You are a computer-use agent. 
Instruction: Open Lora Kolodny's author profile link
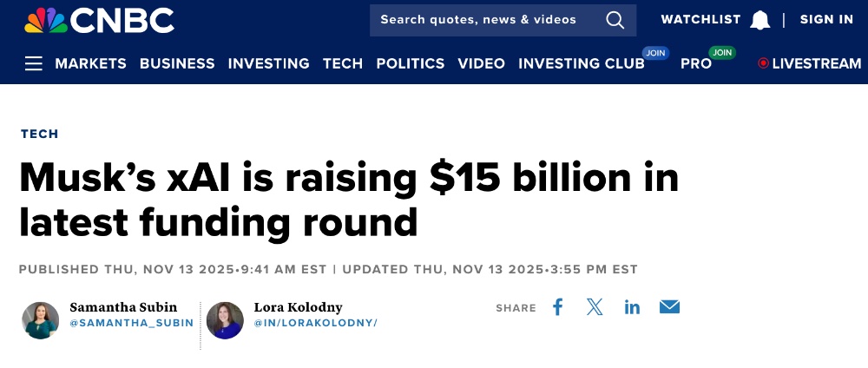pos(298,307)
